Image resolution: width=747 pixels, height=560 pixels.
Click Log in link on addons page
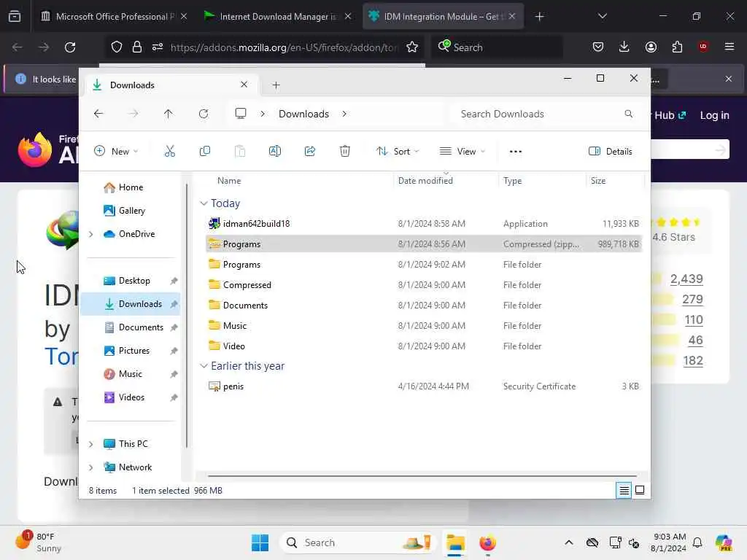pos(714,115)
